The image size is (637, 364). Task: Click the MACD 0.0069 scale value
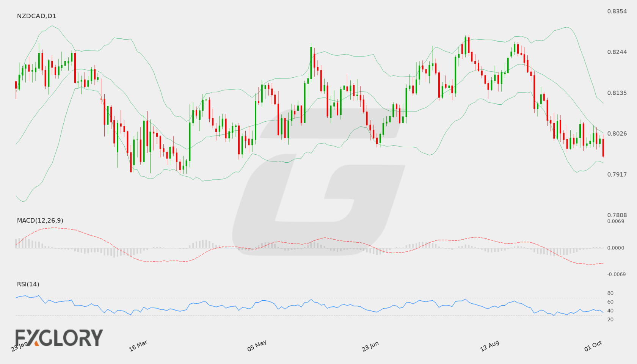pyautogui.click(x=616, y=221)
